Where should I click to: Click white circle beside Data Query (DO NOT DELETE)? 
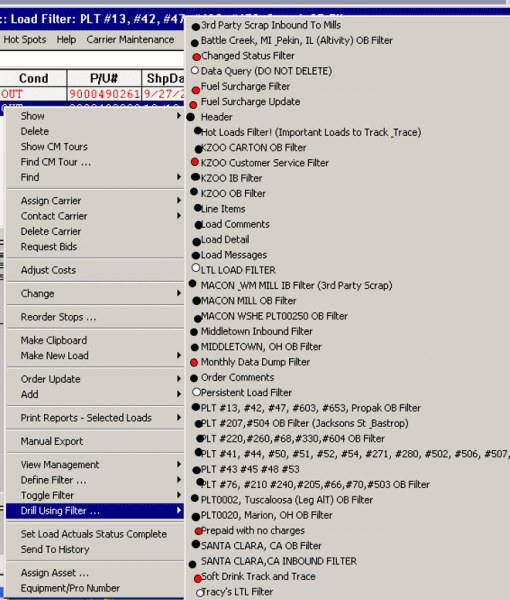click(x=195, y=70)
